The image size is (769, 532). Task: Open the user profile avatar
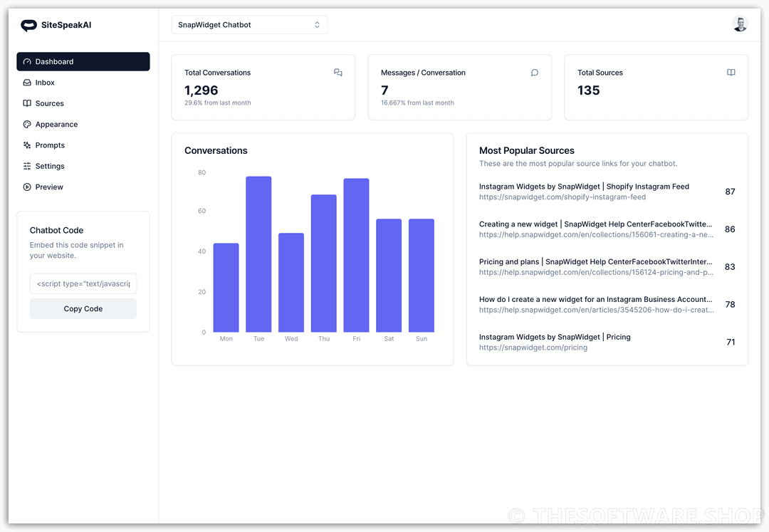740,24
